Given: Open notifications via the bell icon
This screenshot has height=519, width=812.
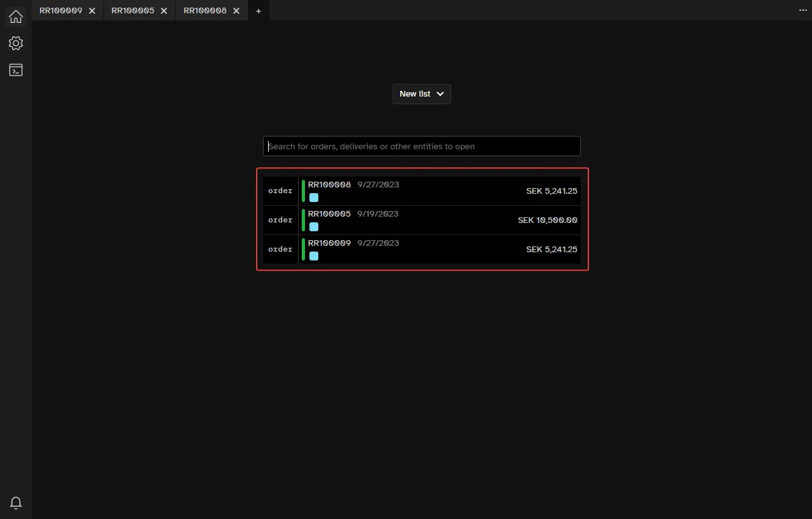Looking at the screenshot, I should 15,502.
